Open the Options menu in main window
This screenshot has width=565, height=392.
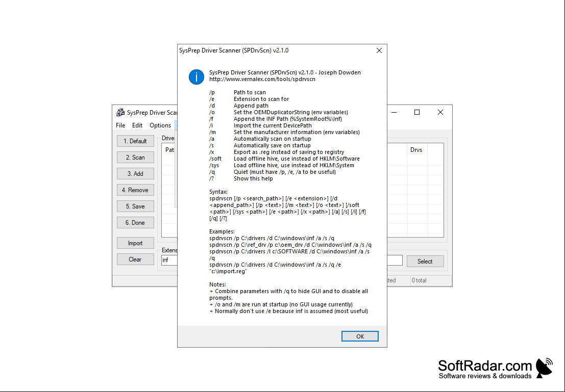click(x=160, y=125)
